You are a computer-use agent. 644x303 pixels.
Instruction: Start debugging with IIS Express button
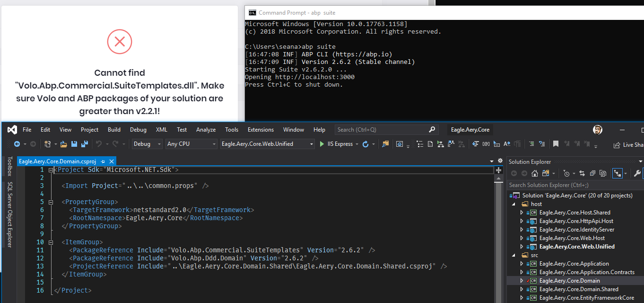pyautogui.click(x=336, y=144)
